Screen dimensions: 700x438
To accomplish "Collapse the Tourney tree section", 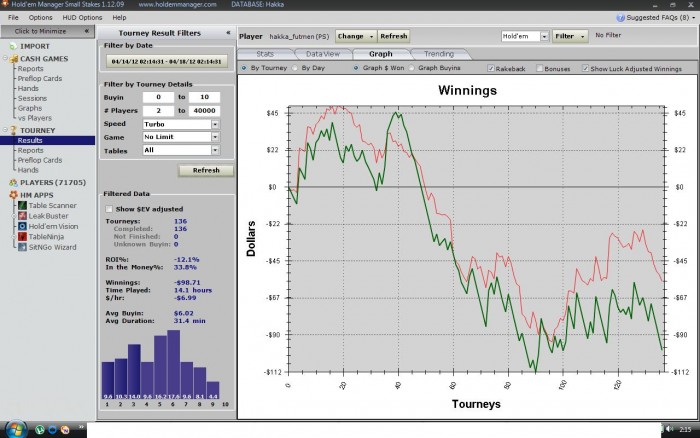I will tap(5, 129).
